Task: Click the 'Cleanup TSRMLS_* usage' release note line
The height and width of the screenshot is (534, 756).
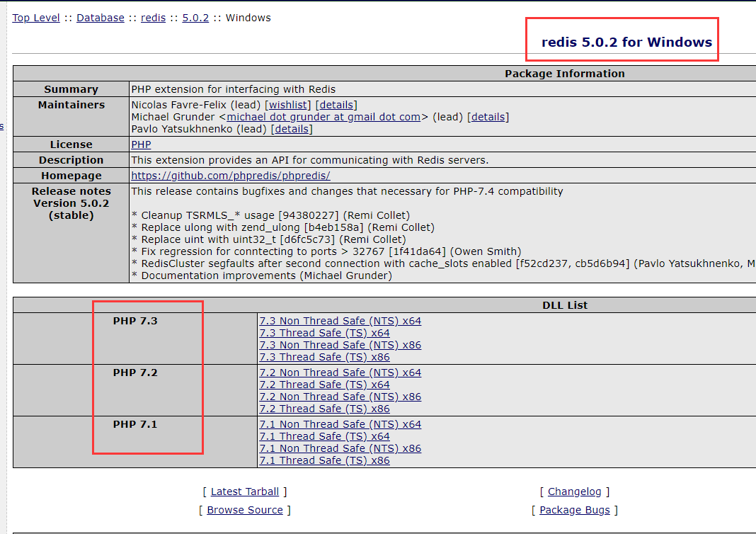Action: point(271,215)
